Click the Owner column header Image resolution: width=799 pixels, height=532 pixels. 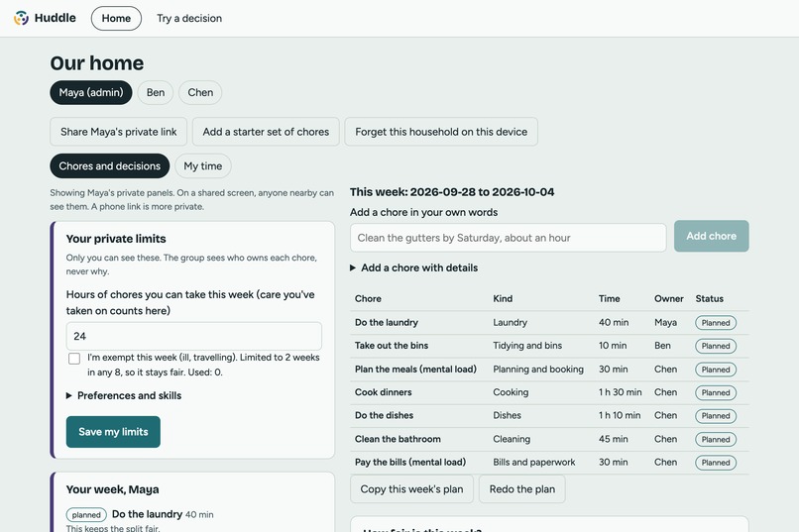(x=668, y=299)
